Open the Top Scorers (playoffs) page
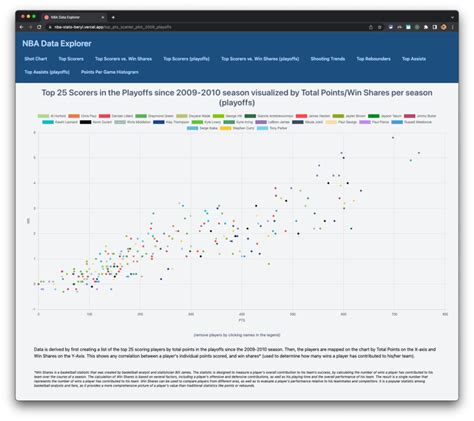The image size is (474, 421). [x=186, y=59]
